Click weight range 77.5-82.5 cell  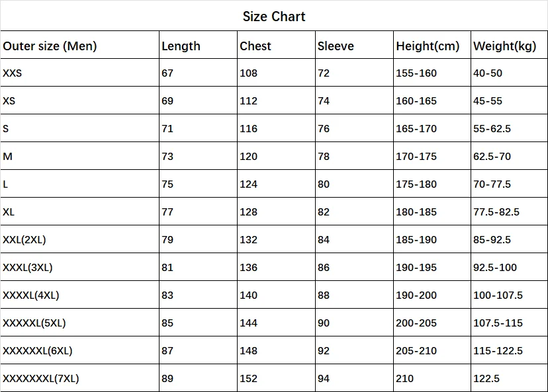pyautogui.click(x=496, y=212)
